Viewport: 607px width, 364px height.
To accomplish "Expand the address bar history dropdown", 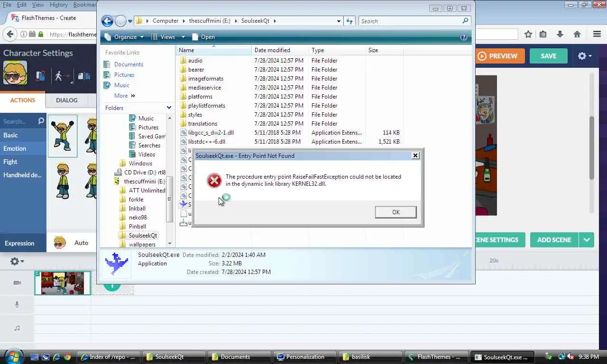I will point(339,21).
